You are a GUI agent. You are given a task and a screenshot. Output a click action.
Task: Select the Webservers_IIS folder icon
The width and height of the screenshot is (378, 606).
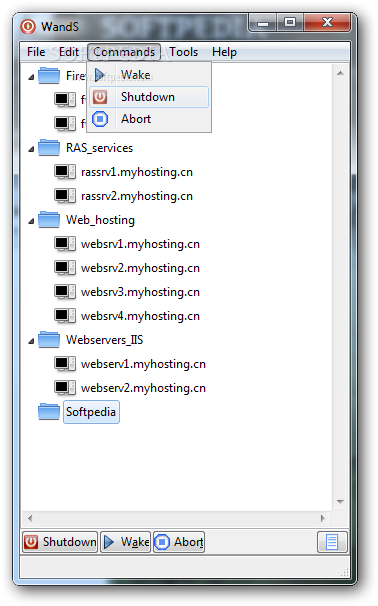coord(49,339)
